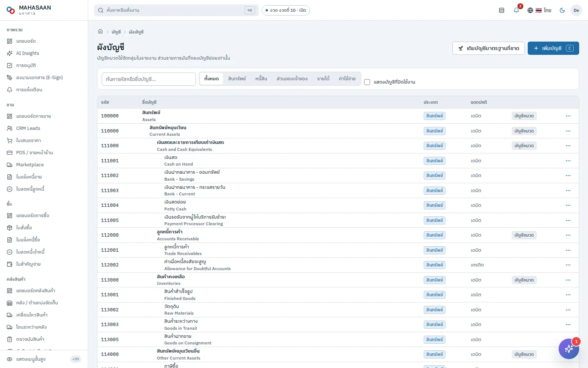The height and width of the screenshot is (368, 588).
Task: Open the floating AI assistant sparkle button
Action: 569,348
